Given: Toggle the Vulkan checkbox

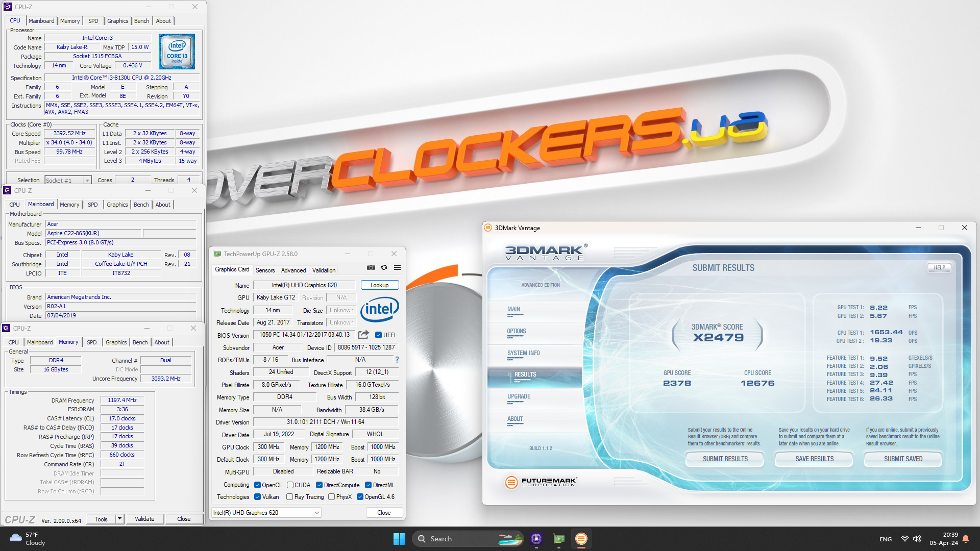Looking at the screenshot, I should pos(257,497).
